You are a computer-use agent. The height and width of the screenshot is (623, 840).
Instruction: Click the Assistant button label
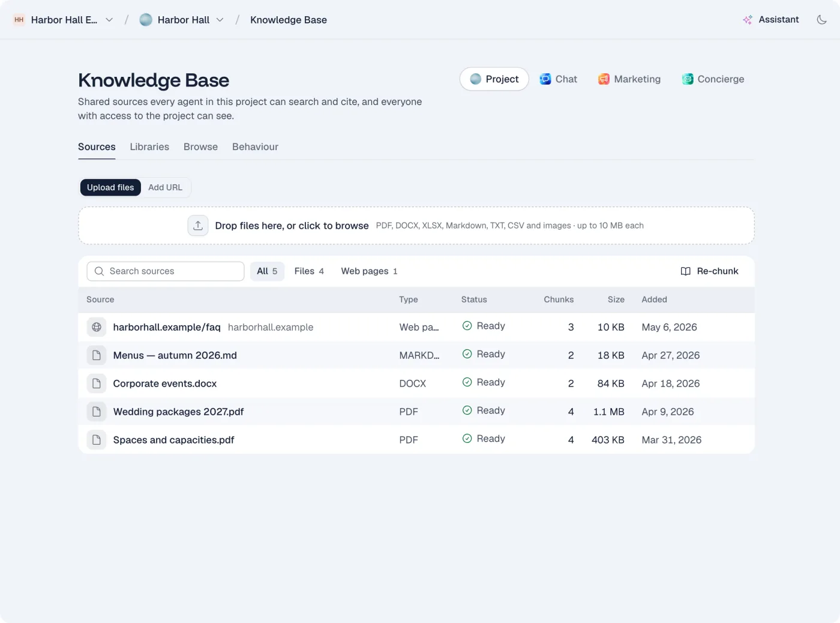[779, 20]
